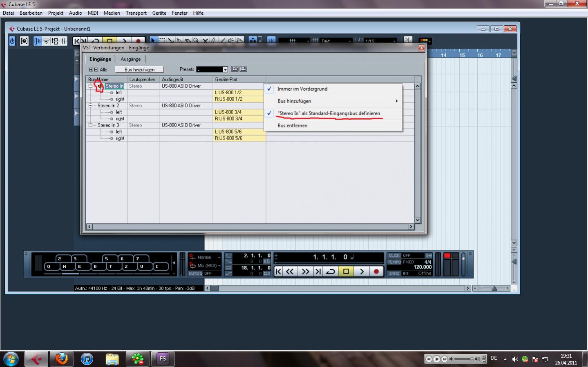Viewport: 588px width, 367px height.
Task: Click Record in the transport panel
Action: coord(376,271)
